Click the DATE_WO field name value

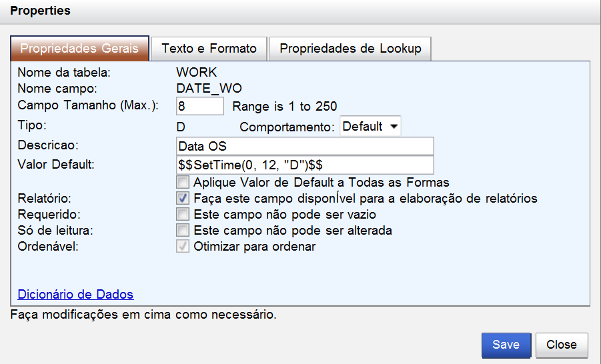(x=209, y=89)
